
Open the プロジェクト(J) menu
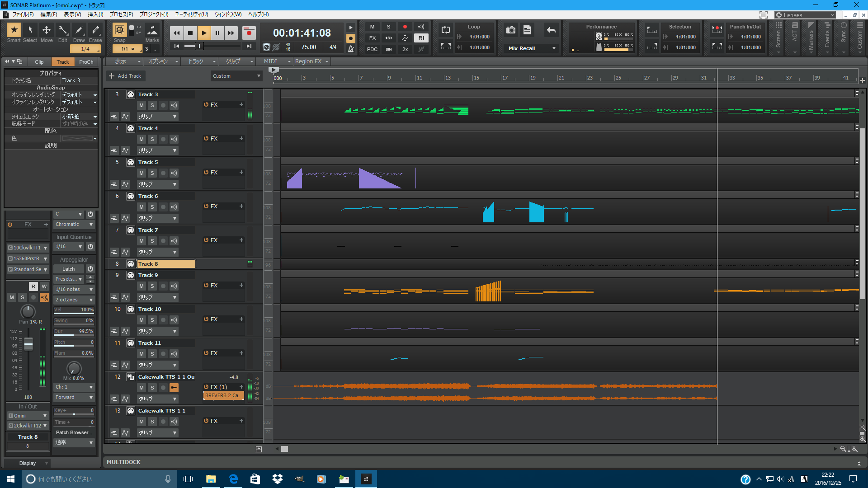pyautogui.click(x=154, y=14)
